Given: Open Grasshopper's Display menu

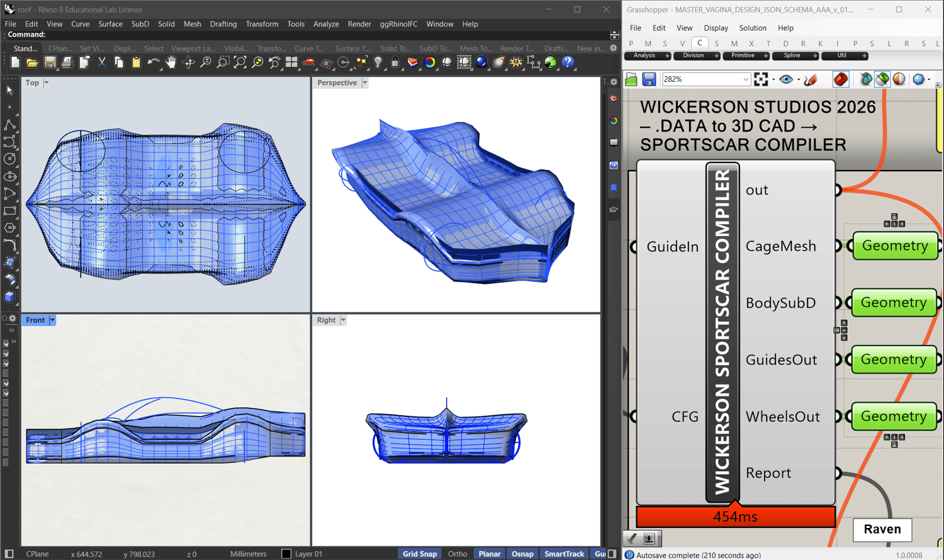Looking at the screenshot, I should pos(716,28).
